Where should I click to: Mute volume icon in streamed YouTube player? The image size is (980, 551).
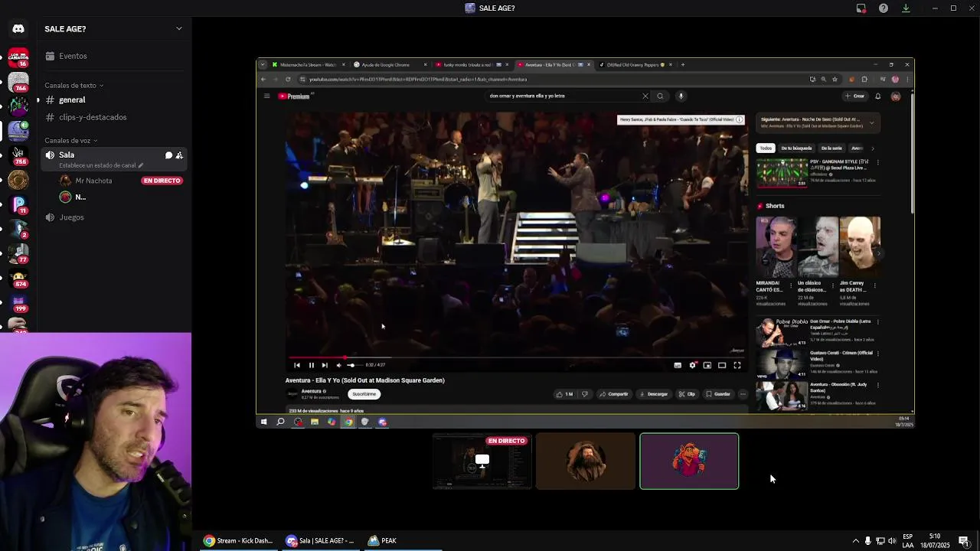[x=338, y=365]
